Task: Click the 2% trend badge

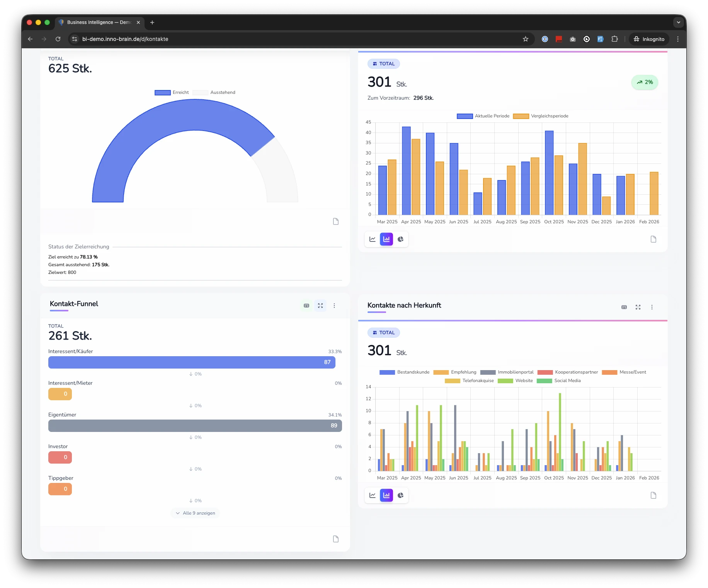Action: coord(645,82)
